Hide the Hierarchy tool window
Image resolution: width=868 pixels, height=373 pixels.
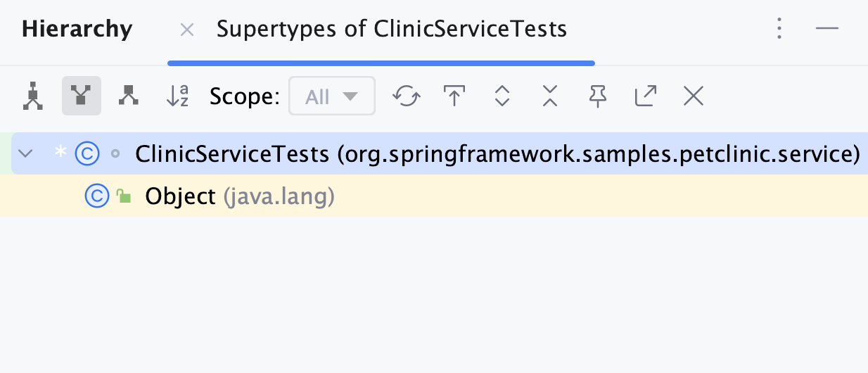click(827, 29)
